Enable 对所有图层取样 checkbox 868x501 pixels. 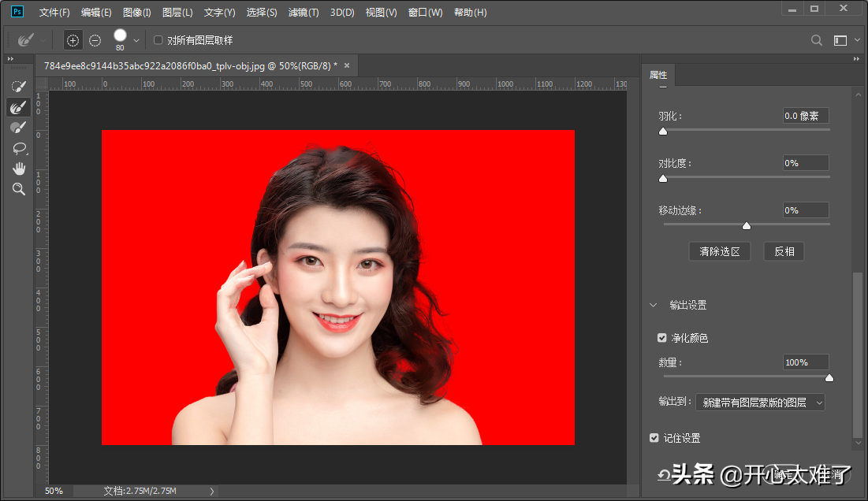[158, 40]
